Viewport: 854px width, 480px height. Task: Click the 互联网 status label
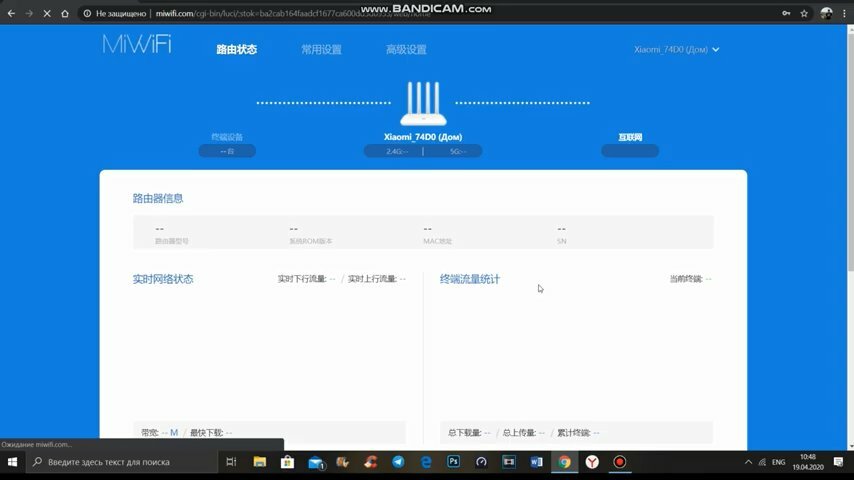click(x=630, y=137)
